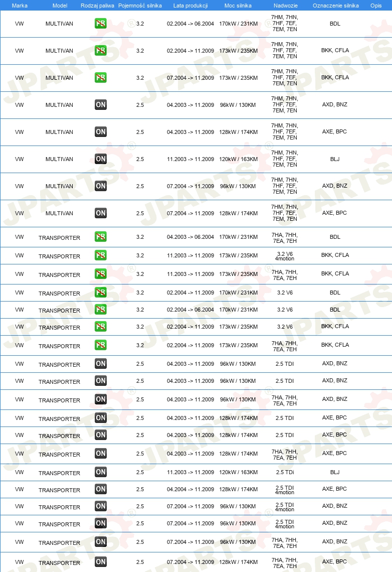Click petrol icon in Multivan 02.2004–11.2009 173kW row
The image size is (392, 572).
pyautogui.click(x=101, y=50)
